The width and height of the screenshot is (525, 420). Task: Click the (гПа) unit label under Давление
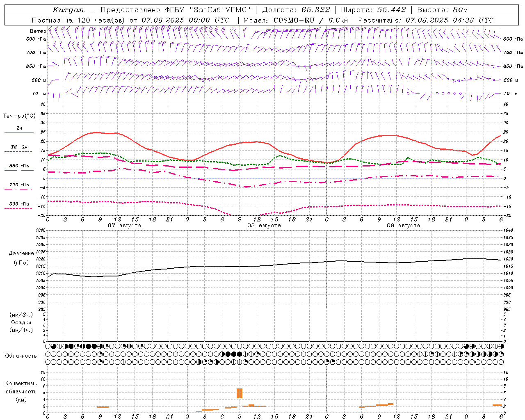pyautogui.click(x=21, y=262)
